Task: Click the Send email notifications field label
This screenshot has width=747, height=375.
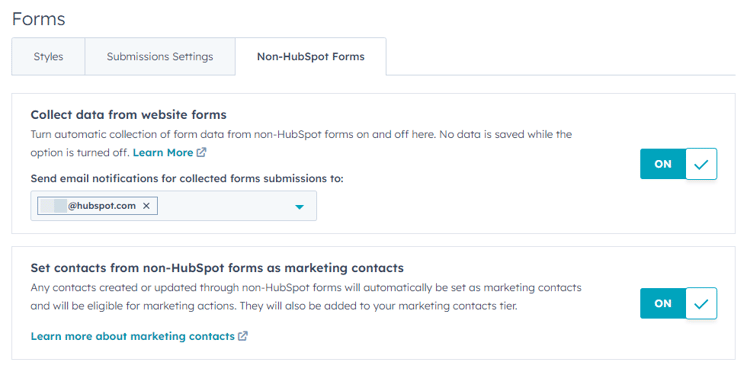Action: [x=187, y=178]
